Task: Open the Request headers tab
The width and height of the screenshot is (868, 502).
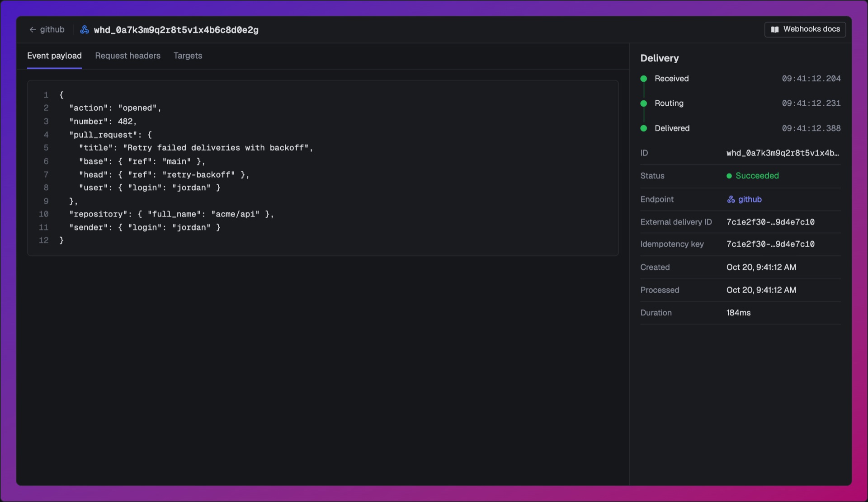Action: click(127, 56)
